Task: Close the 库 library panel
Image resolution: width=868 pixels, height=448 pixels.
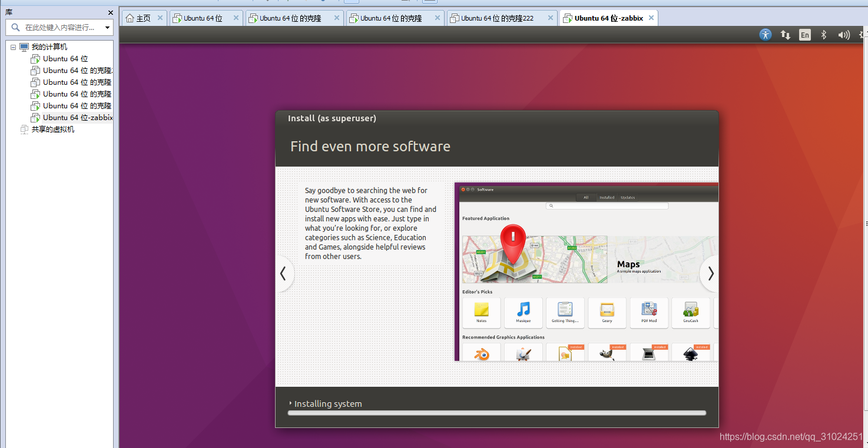Action: point(111,12)
